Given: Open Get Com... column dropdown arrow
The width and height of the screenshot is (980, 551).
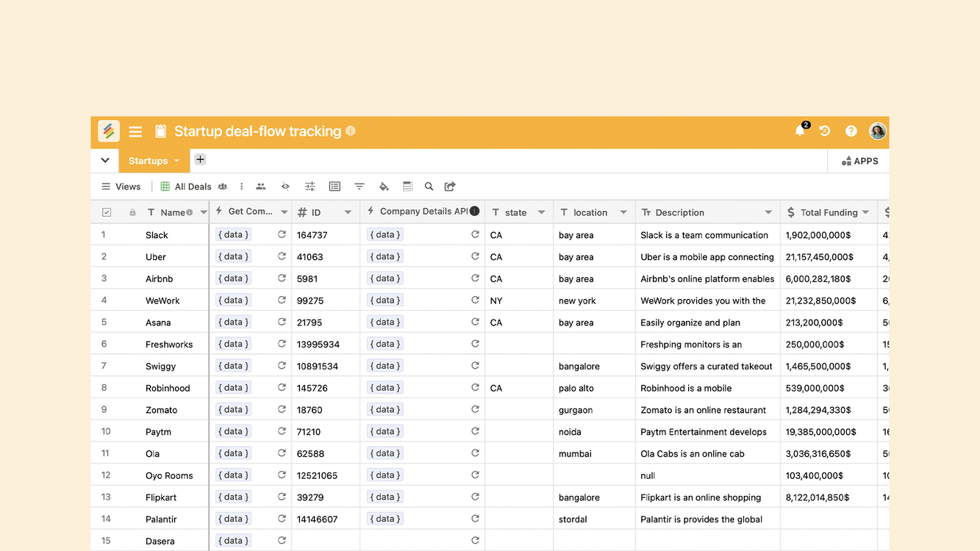Looking at the screenshot, I should pos(284,212).
